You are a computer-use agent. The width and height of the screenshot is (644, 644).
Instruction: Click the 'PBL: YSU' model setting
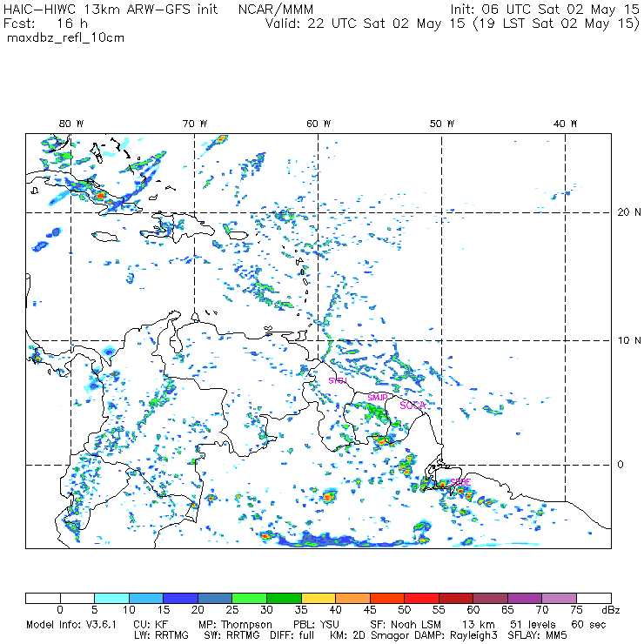point(316,625)
